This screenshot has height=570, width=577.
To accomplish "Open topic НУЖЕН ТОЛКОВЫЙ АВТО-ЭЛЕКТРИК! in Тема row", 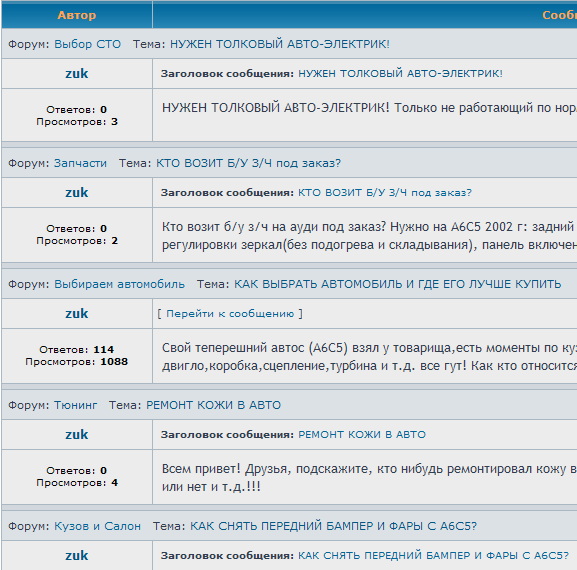I will (280, 44).
